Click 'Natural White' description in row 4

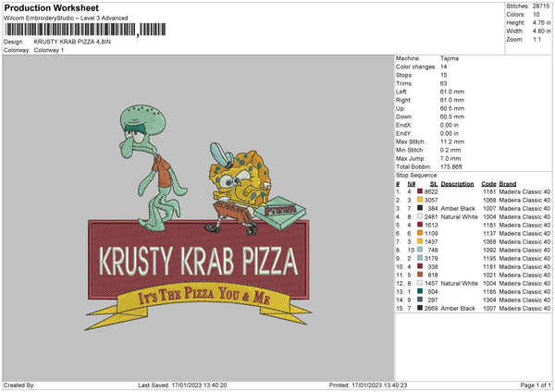459,216
